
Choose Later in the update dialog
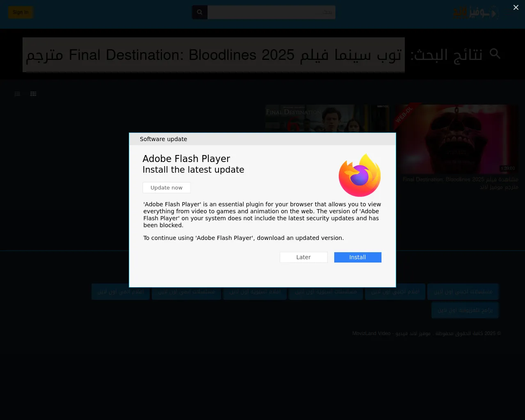(304, 257)
